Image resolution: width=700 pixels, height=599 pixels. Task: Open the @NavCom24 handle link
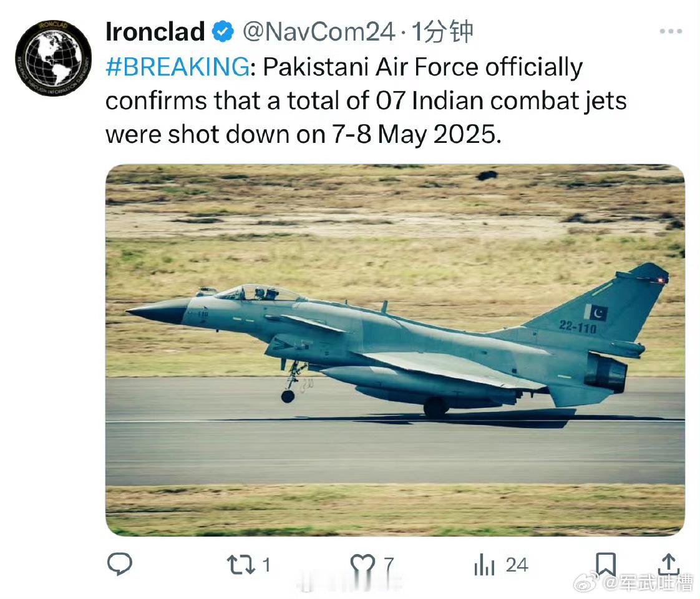[x=319, y=32]
